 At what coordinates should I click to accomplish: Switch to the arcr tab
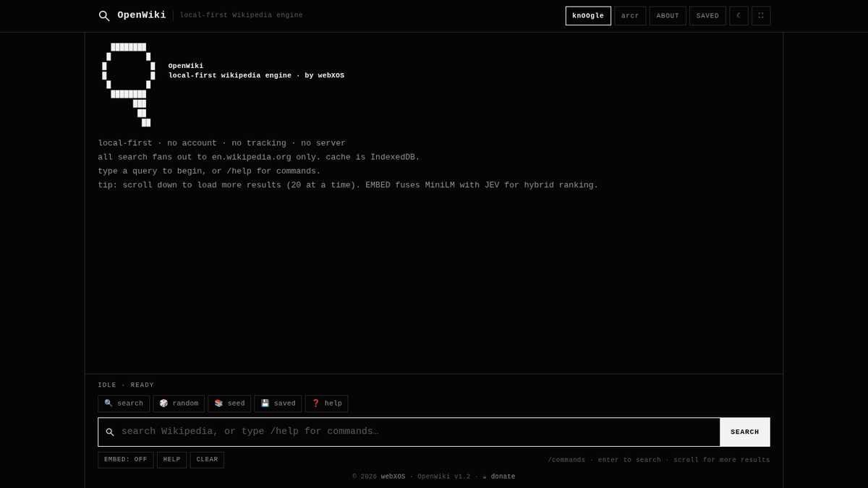pyautogui.click(x=630, y=16)
